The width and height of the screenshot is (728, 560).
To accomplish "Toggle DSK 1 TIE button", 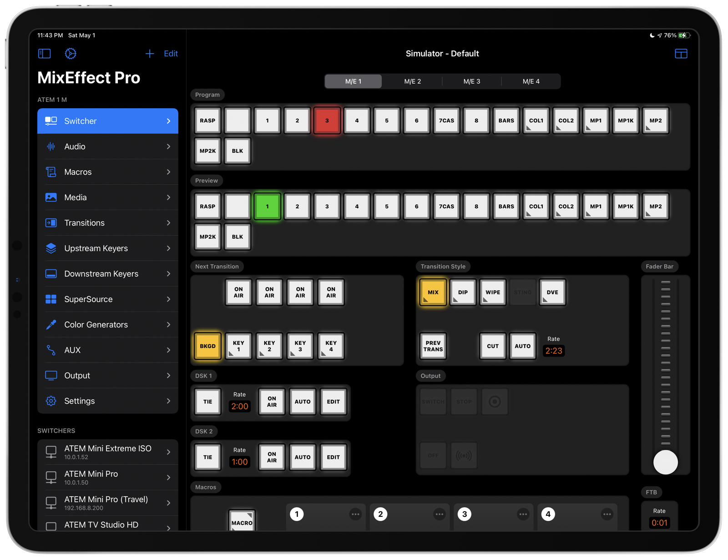I will point(207,402).
